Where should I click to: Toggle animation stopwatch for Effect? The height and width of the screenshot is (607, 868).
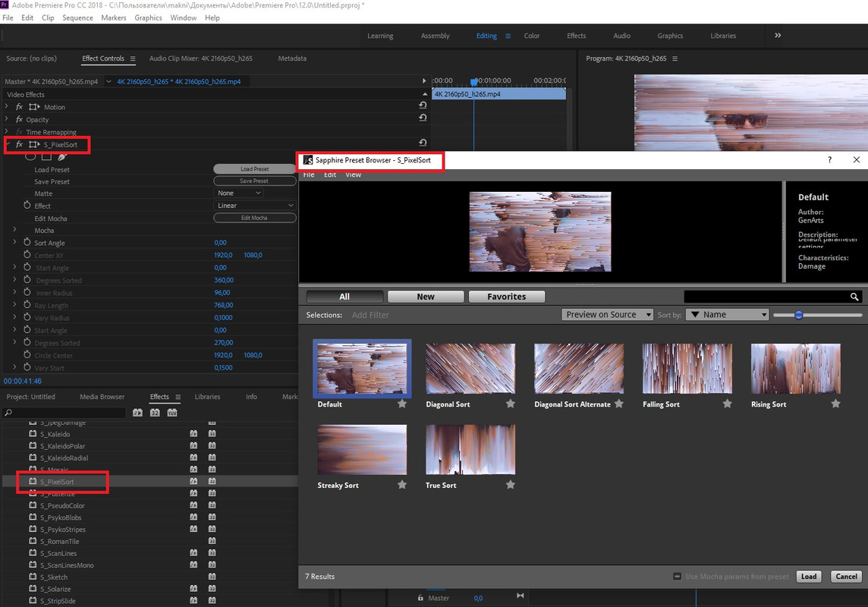click(27, 206)
